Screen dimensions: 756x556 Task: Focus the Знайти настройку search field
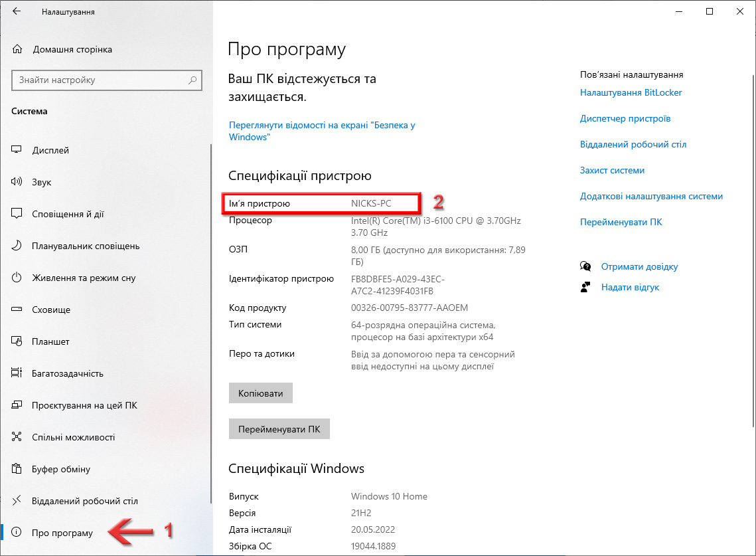pyautogui.click(x=107, y=80)
